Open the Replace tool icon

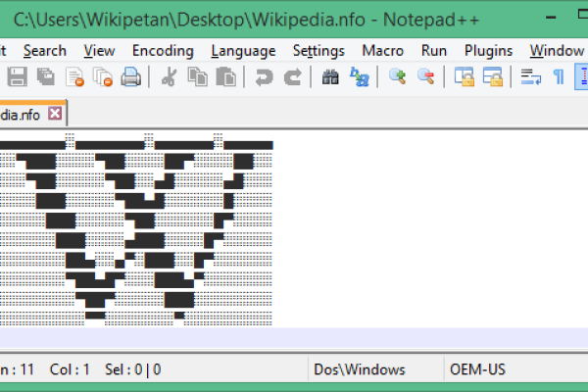pos(359,76)
